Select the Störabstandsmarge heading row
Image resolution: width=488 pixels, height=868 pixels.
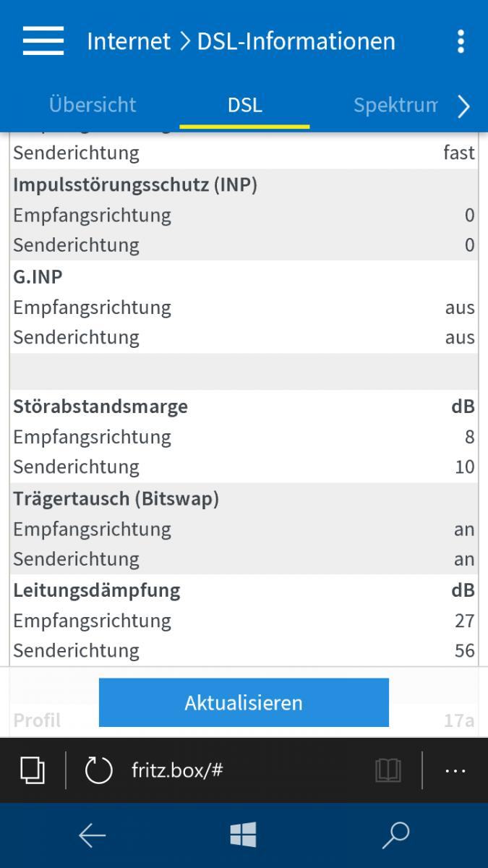click(x=244, y=406)
